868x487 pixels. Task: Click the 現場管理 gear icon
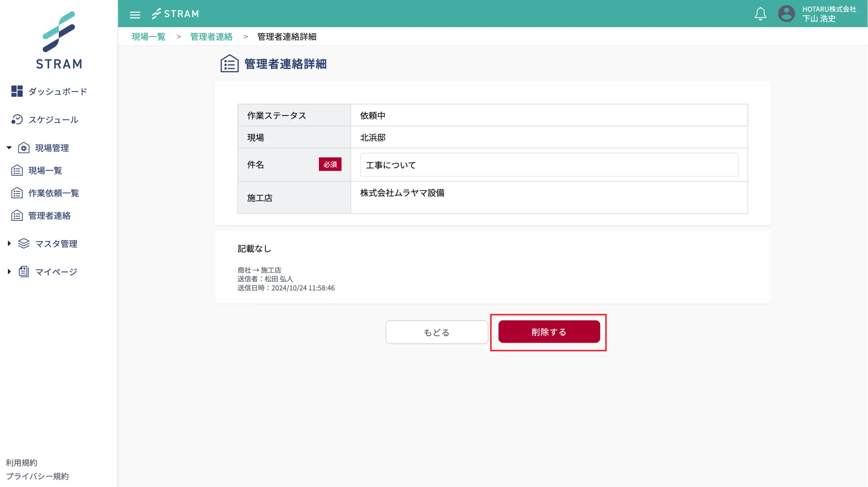24,148
